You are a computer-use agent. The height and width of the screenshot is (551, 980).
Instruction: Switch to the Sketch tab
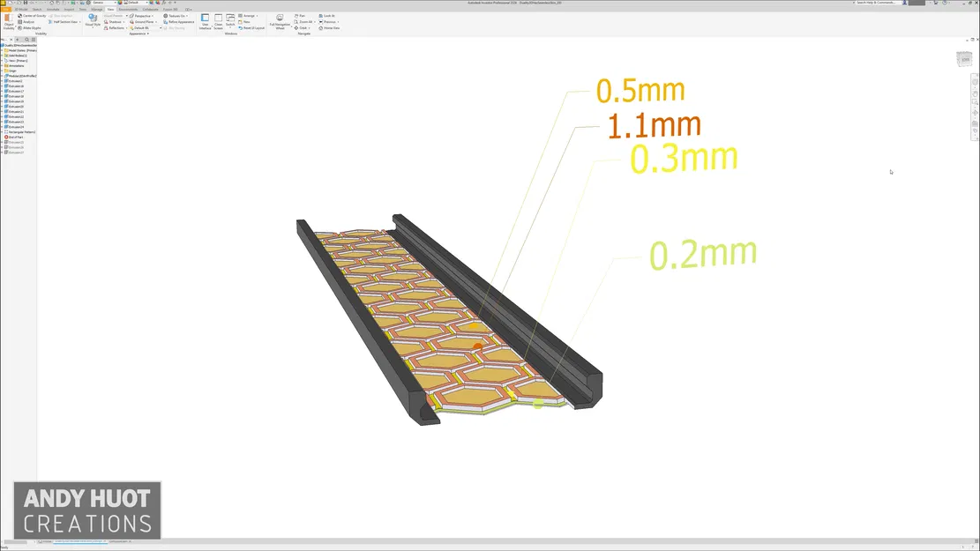click(x=37, y=10)
